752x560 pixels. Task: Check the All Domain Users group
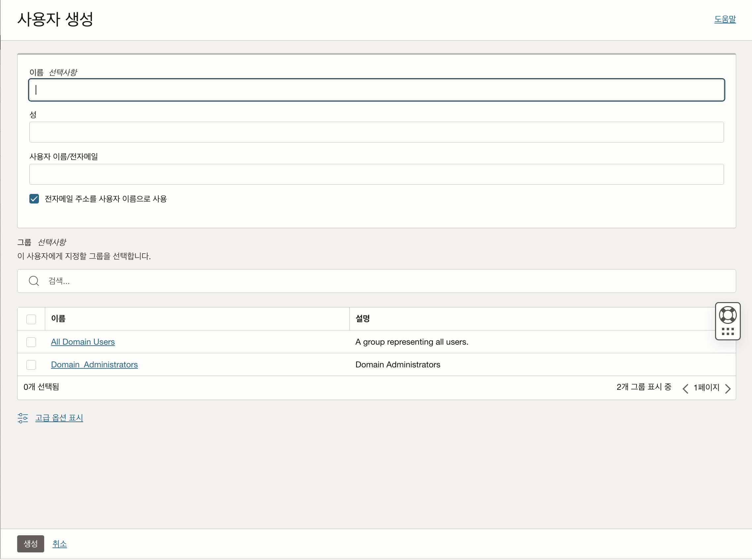point(31,342)
